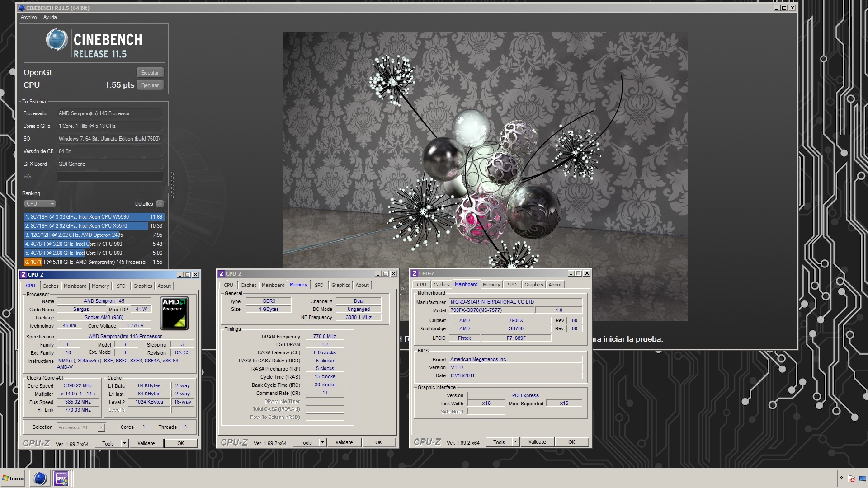Run the CPU test with Ejecutar

click(150, 85)
